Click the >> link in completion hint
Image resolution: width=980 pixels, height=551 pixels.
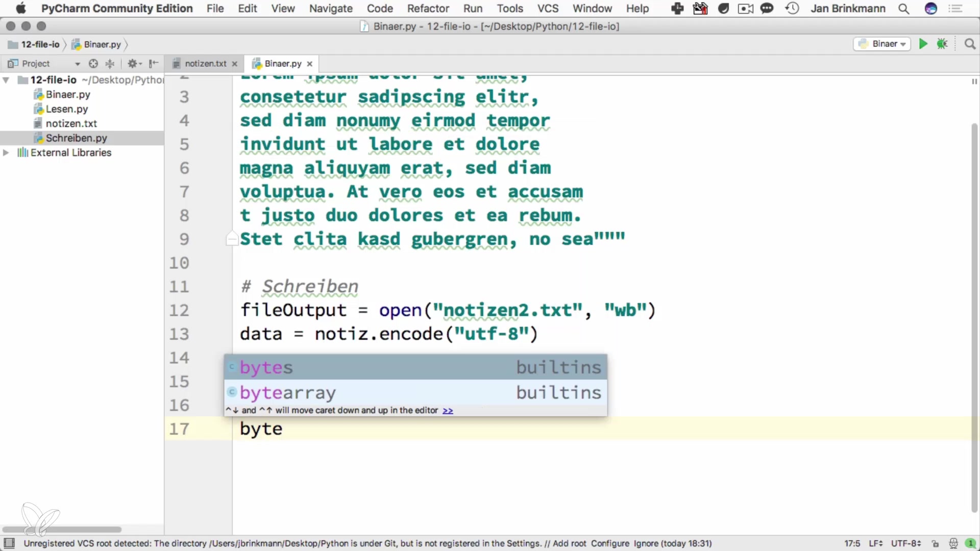pyautogui.click(x=448, y=411)
